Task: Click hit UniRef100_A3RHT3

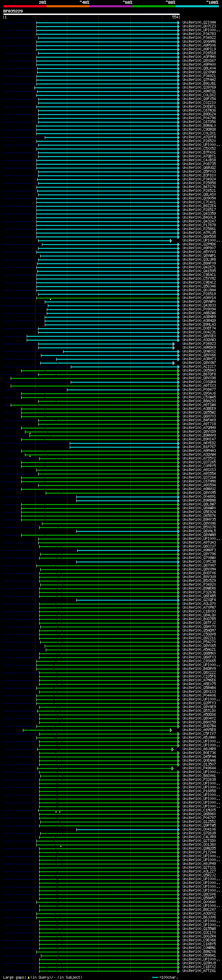Action: pyautogui.click(x=199, y=359)
